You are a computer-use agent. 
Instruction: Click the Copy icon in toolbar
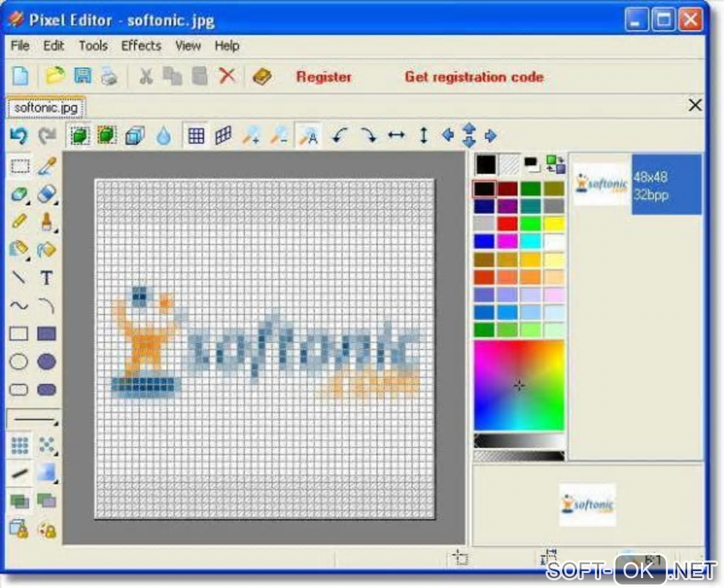click(x=172, y=76)
